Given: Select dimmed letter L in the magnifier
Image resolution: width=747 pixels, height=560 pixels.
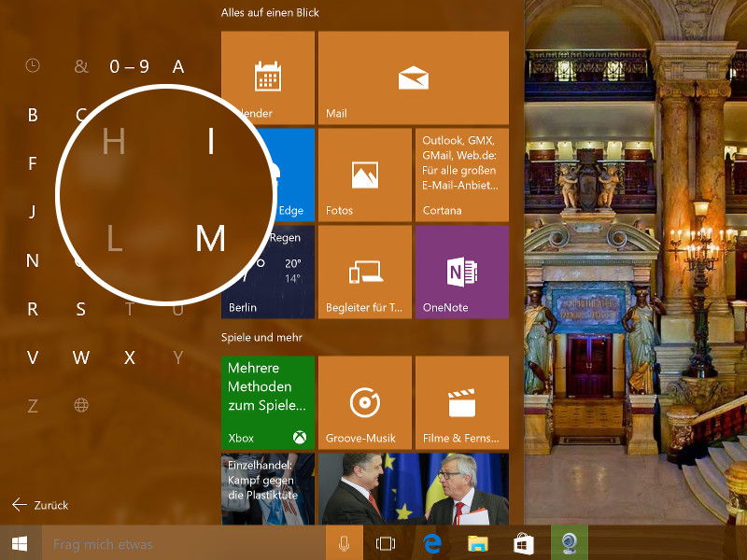Looking at the screenshot, I should pyautogui.click(x=114, y=238).
